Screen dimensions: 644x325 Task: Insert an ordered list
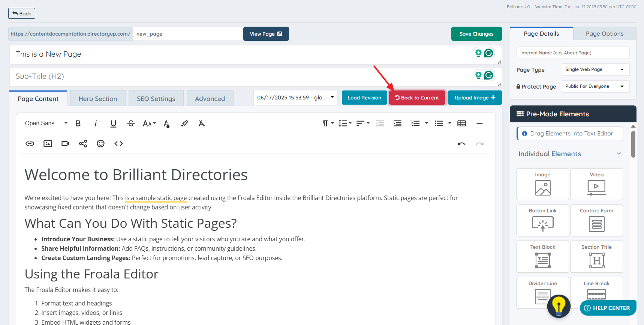coord(415,123)
